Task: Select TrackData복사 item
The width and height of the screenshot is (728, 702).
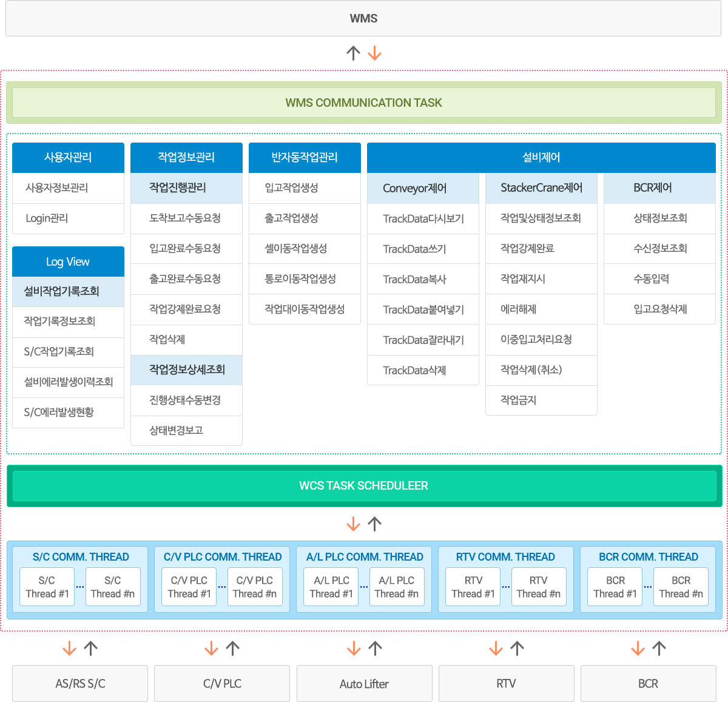Action: point(423,279)
